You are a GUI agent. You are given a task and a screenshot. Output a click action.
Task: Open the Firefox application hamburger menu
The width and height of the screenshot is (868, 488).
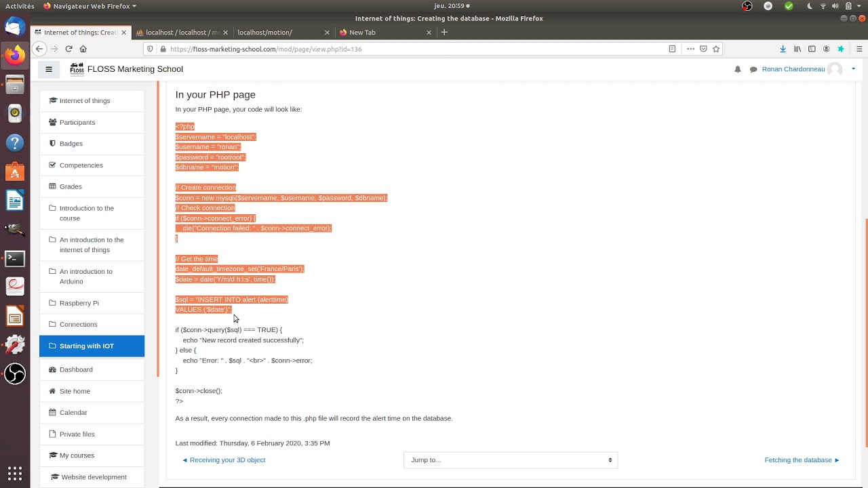(859, 49)
